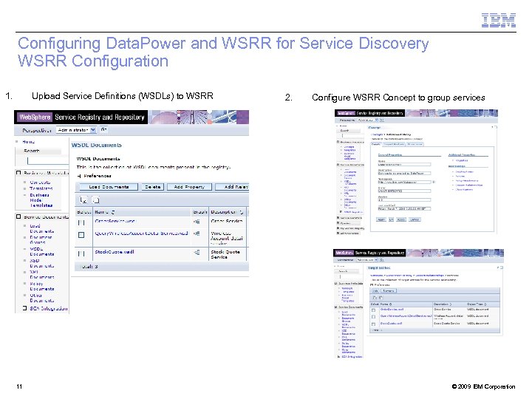Open the graph icon for QueryWirelessAccountDetailService row
Image resolution: width=532 pixels, height=399 pixels.
[x=197, y=233]
